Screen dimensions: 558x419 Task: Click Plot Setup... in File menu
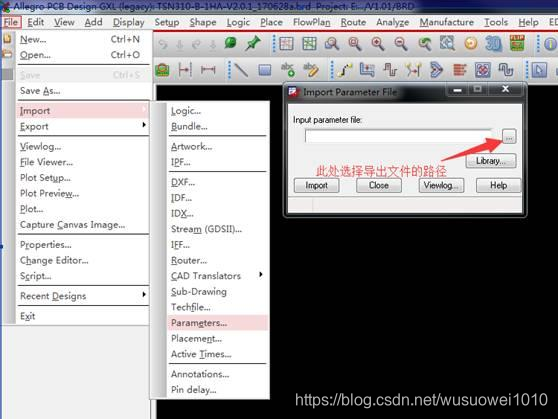83,178
